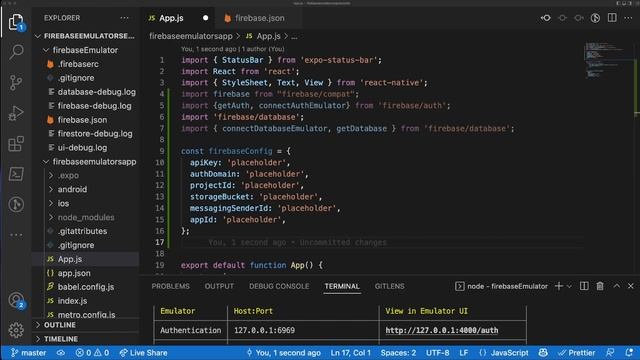Click LF end of line selector
This screenshot has width=640, height=360.
coord(464,353)
